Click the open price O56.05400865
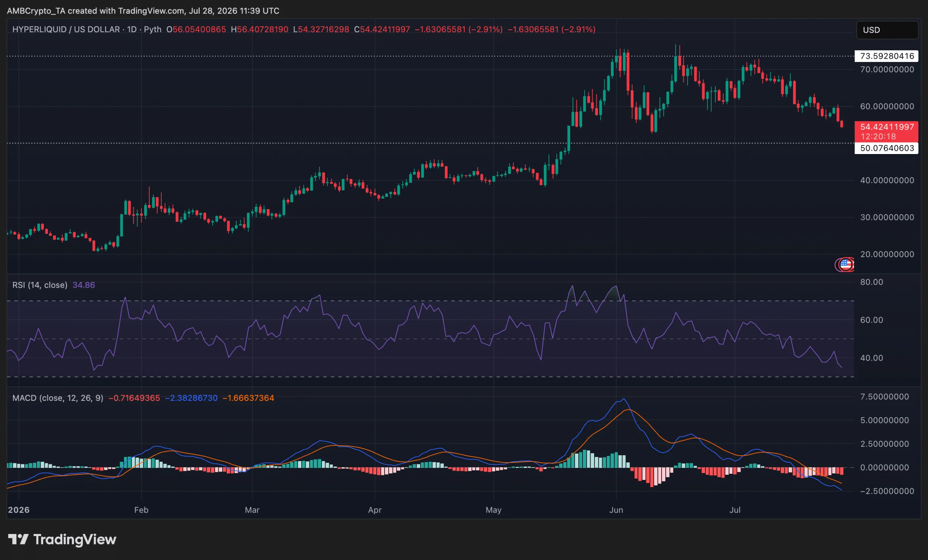The height and width of the screenshot is (560, 928). (196, 29)
